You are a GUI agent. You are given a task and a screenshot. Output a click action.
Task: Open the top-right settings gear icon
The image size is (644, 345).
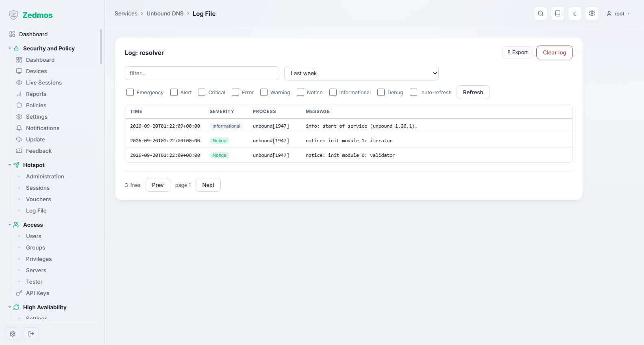pyautogui.click(x=592, y=13)
